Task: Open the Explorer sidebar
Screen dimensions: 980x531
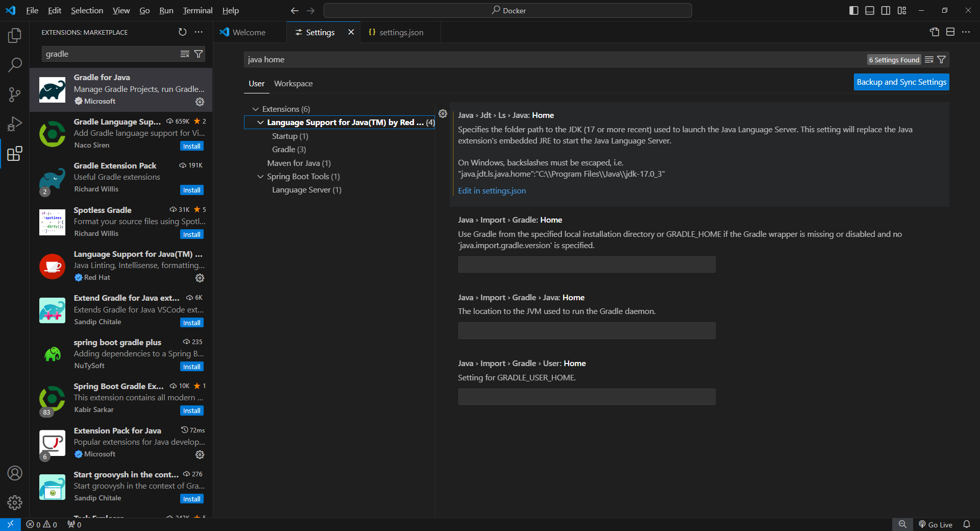Action: [15, 35]
